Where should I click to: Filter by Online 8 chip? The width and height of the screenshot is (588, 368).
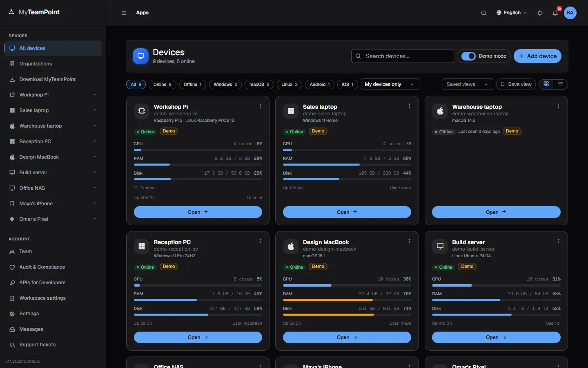click(x=163, y=84)
